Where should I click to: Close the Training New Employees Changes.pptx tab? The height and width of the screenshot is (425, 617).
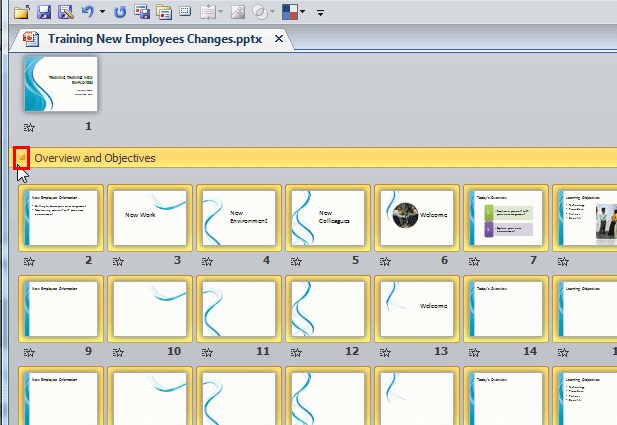click(x=280, y=39)
